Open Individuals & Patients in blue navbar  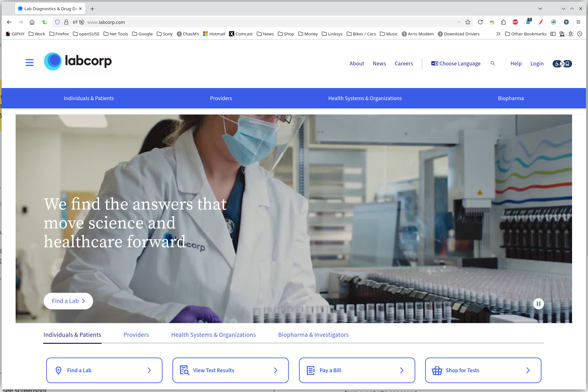pos(89,98)
